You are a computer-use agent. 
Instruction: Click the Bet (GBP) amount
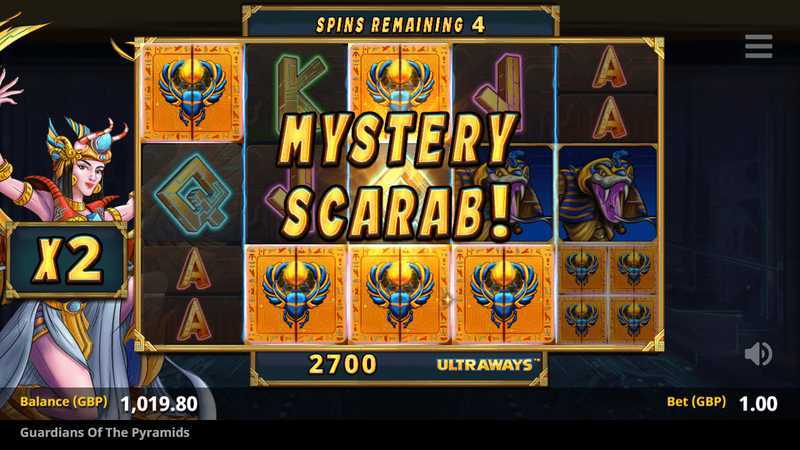tap(758, 403)
